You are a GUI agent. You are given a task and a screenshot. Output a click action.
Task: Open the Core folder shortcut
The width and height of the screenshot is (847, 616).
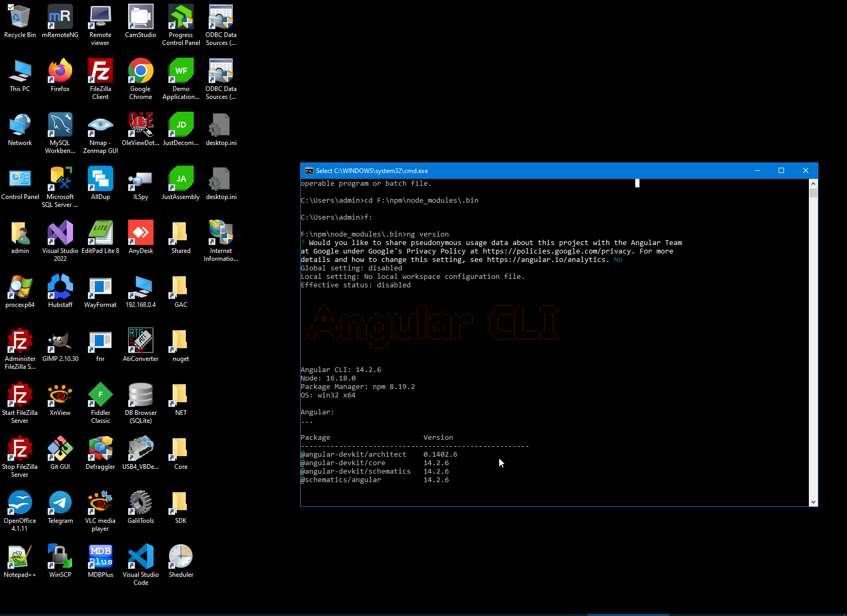[x=181, y=453]
